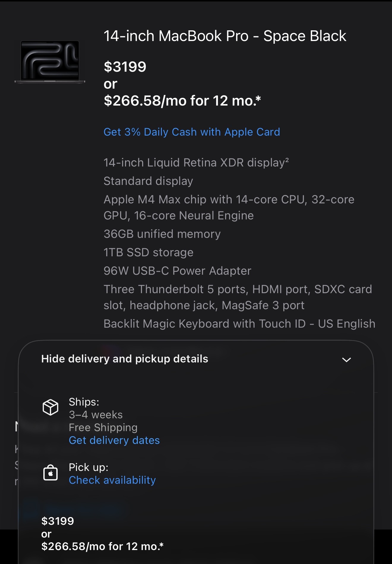This screenshot has height=564, width=392.
Task: Click the Apple M4 Max chip specification
Action: 229,208
